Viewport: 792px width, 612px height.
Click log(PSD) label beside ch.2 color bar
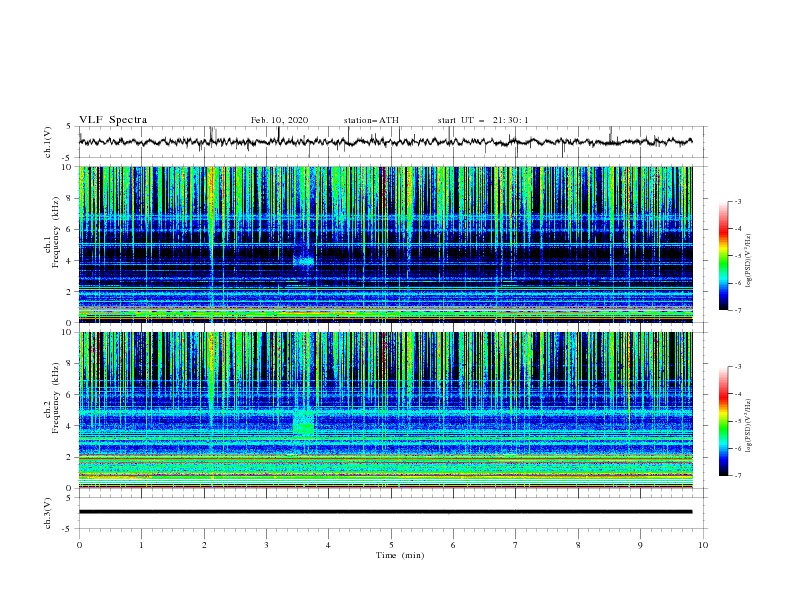pyautogui.click(x=748, y=426)
